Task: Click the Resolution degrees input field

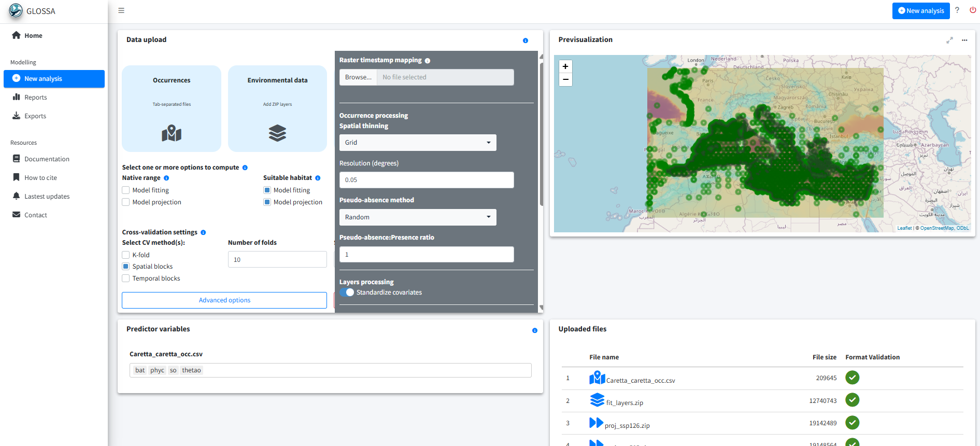Action: pos(427,180)
